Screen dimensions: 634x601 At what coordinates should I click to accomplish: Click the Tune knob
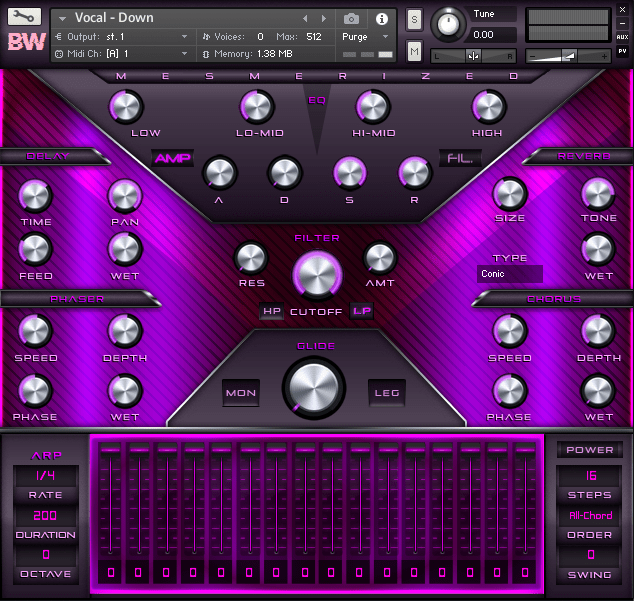[x=448, y=24]
